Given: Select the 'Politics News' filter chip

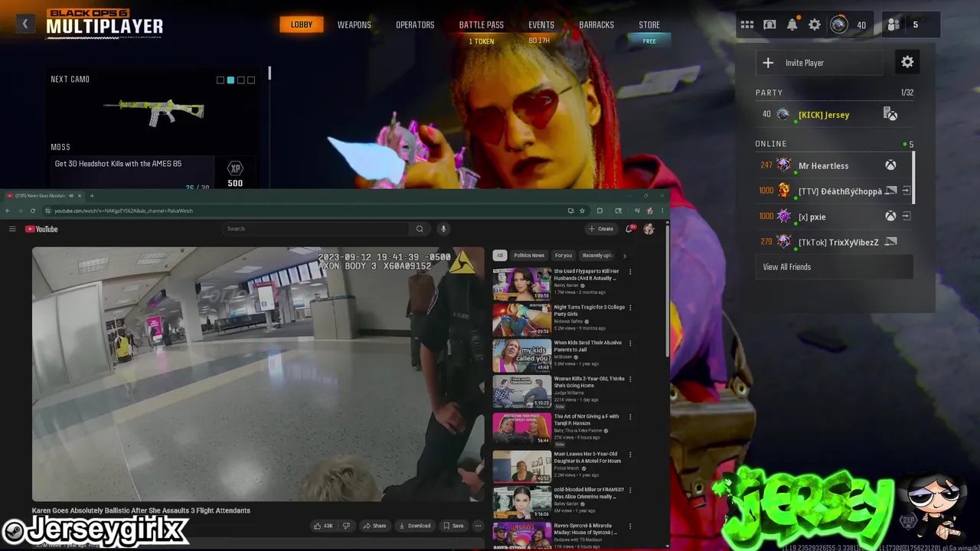Looking at the screenshot, I should point(529,256).
